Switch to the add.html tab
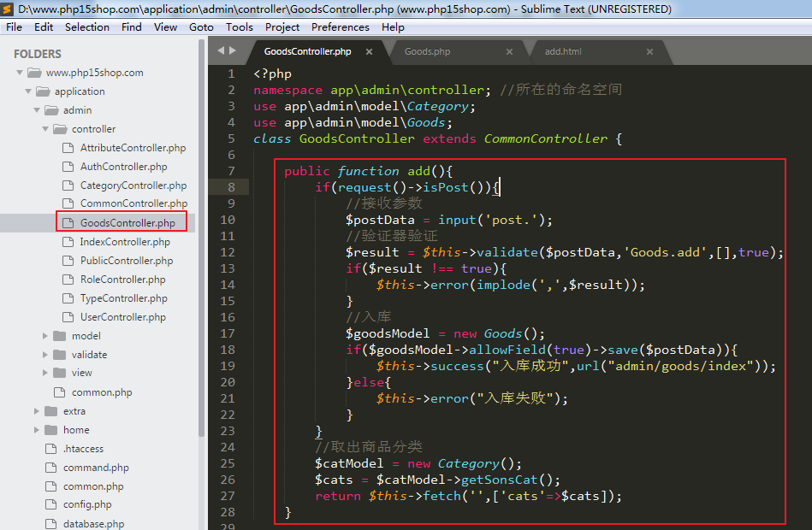The width and height of the screenshot is (812, 530). pyautogui.click(x=563, y=52)
